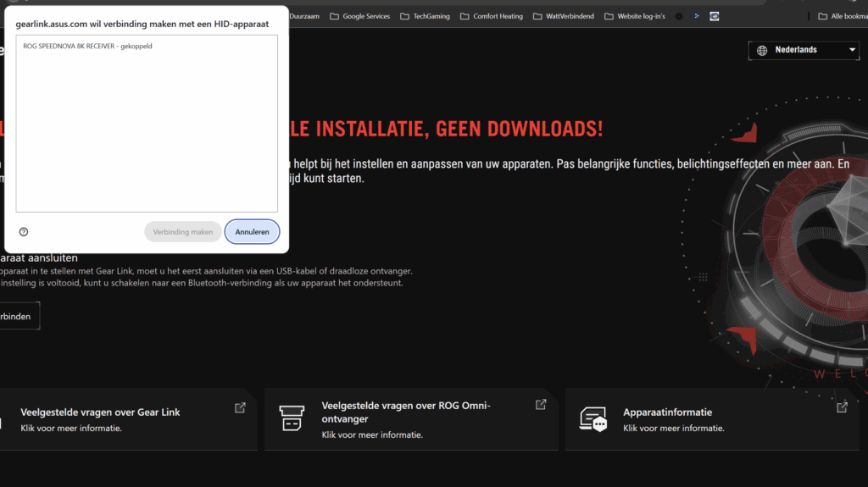Open the Duurzaam bookmark folder
The height and width of the screenshot is (487, 868).
point(304,16)
